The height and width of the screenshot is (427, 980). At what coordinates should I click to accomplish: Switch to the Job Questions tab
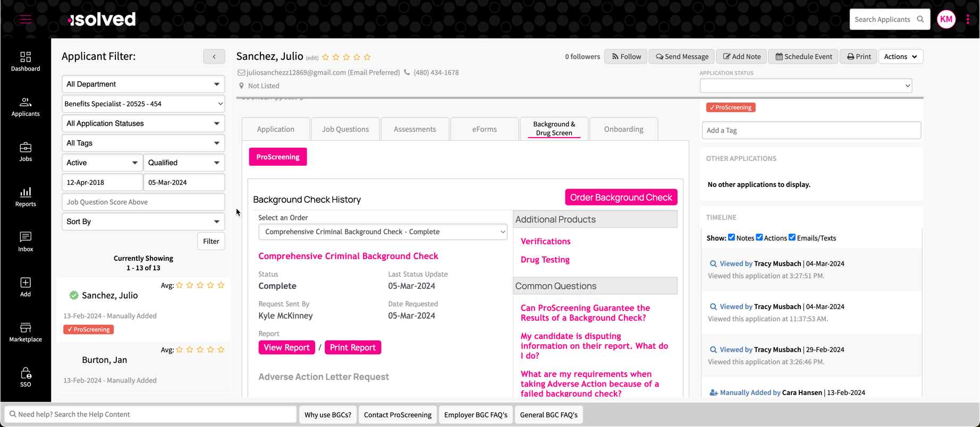click(x=345, y=129)
